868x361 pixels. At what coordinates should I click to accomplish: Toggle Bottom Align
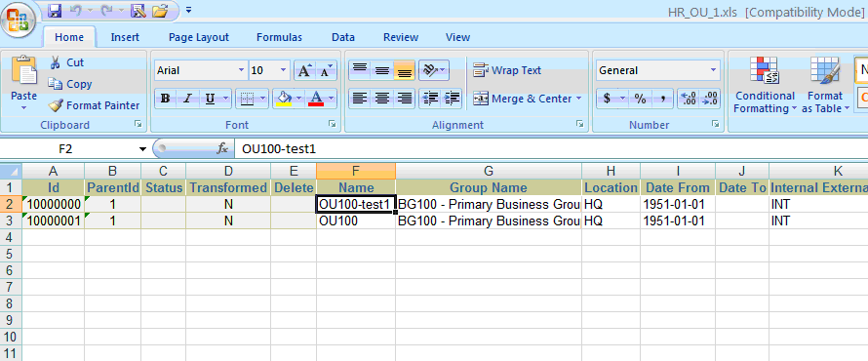pos(404,70)
